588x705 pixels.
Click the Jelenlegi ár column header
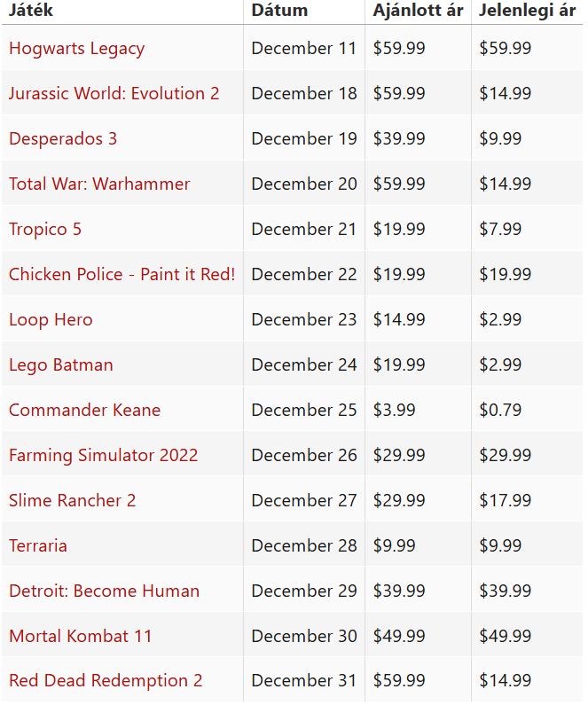[527, 11]
